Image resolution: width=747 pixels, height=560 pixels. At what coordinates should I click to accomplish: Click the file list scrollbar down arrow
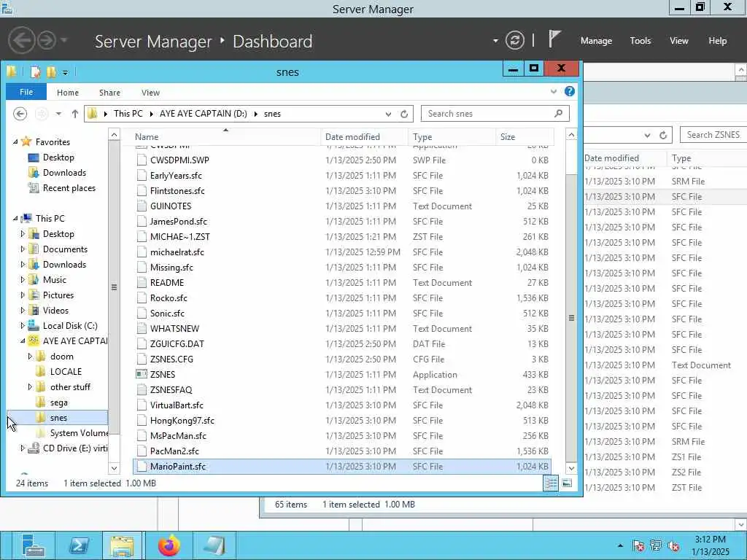[x=571, y=467]
